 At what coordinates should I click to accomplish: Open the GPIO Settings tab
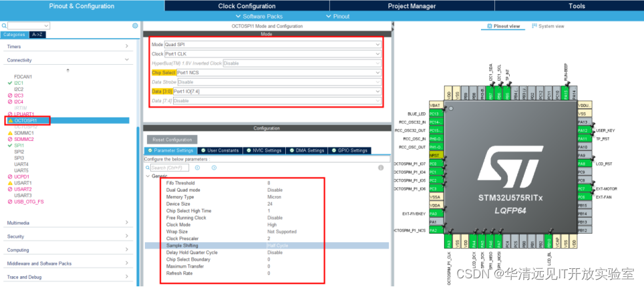tap(349, 150)
